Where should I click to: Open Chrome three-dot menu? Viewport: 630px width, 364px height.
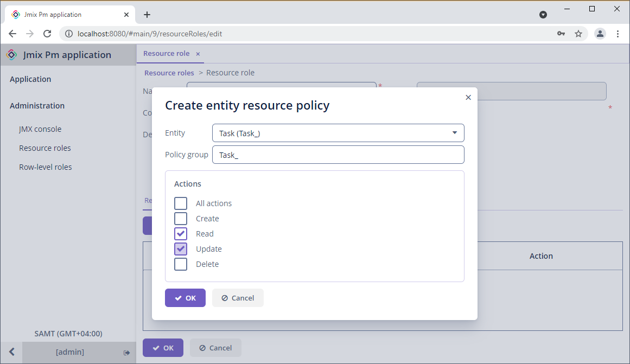618,34
